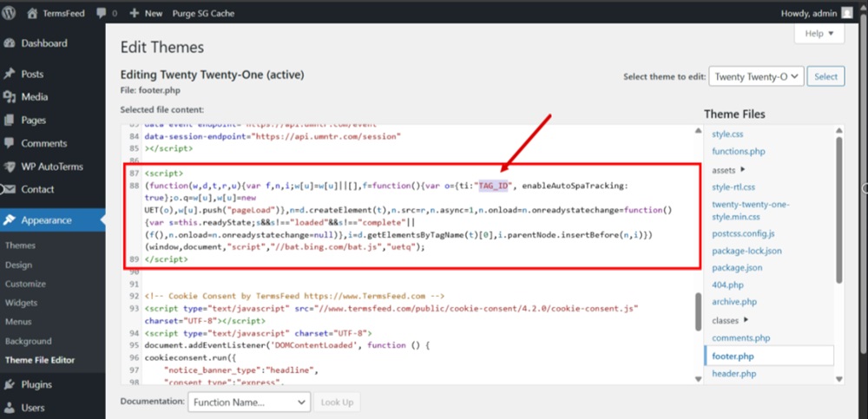Click the Pages icon in the sidebar
This screenshot has height=419, width=868.
9,120
